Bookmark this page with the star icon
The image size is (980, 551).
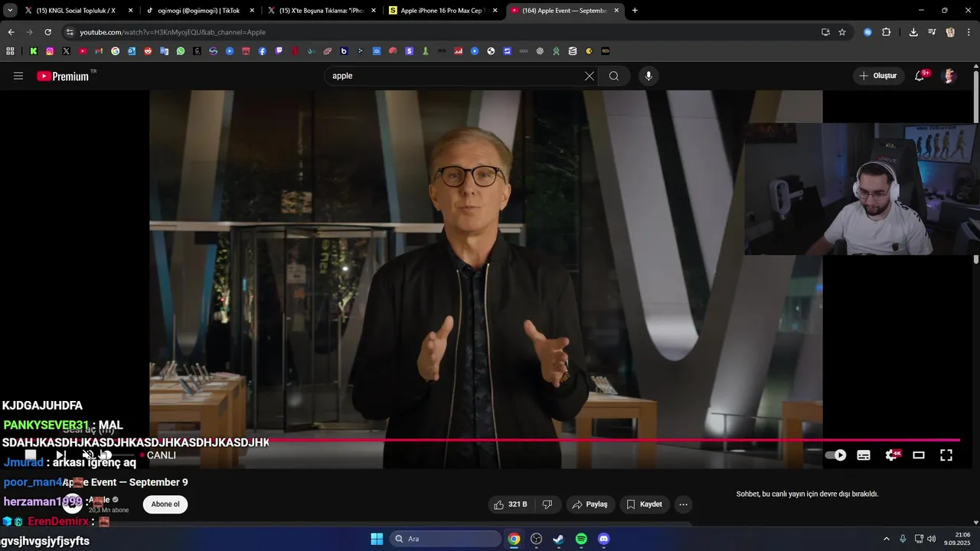click(x=842, y=32)
